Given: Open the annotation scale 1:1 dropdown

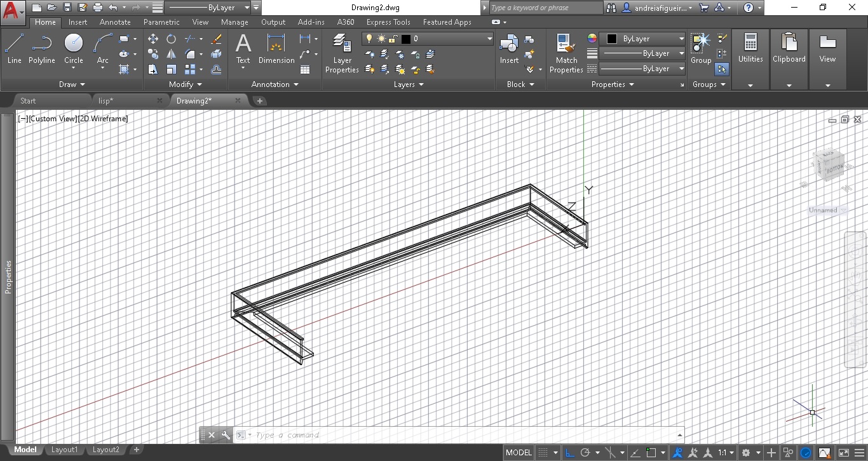Looking at the screenshot, I should 726,453.
